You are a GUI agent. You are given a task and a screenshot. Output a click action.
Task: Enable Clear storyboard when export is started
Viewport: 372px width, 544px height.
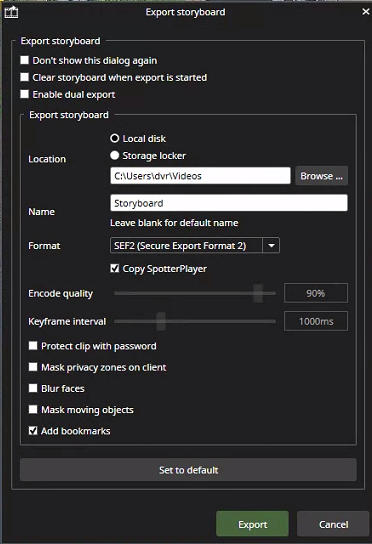tap(24, 77)
